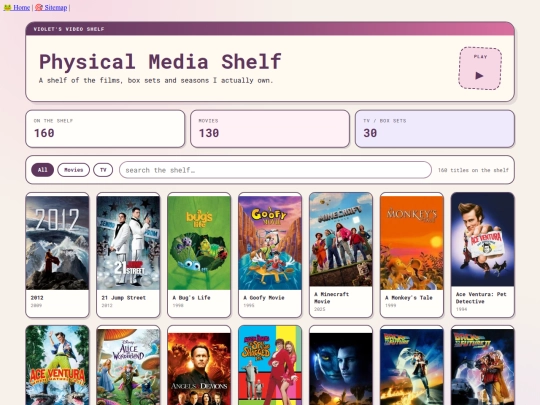Click the 'A Bug's Life' title text
The width and height of the screenshot is (540, 405).
pos(191,298)
